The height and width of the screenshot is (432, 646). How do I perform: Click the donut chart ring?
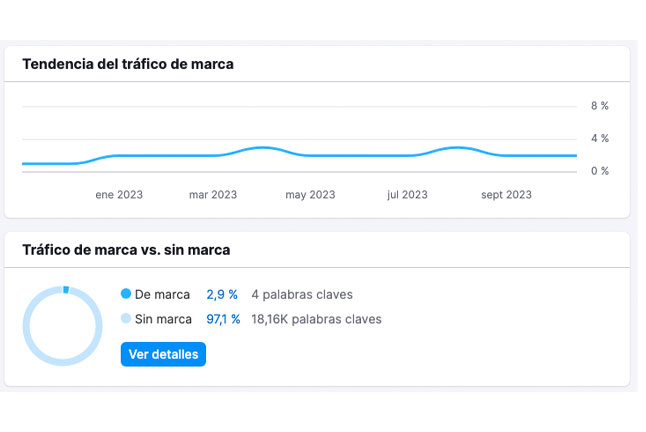click(x=29, y=326)
